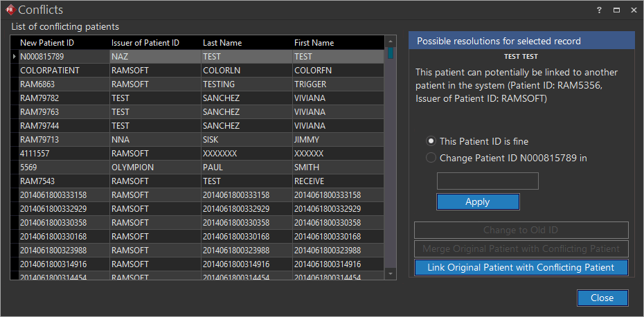Select the row for patient 5569
The image size is (644, 317).
(x=29, y=167)
